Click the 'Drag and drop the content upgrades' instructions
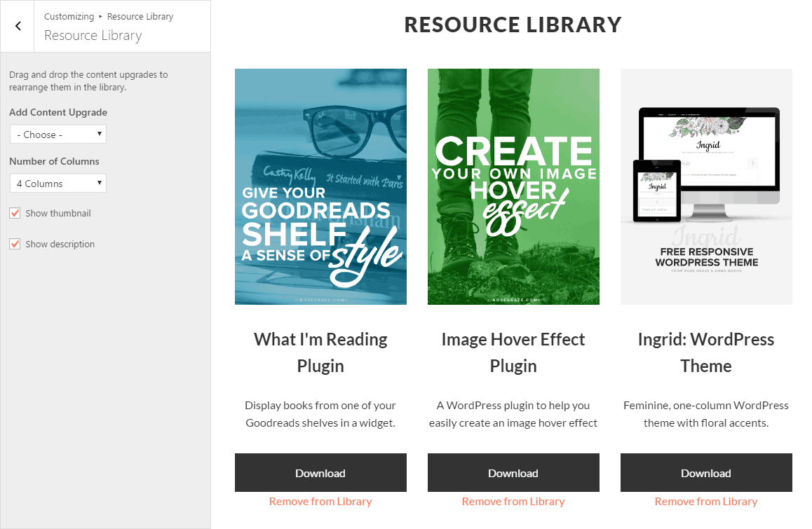812x529 pixels. 88,81
